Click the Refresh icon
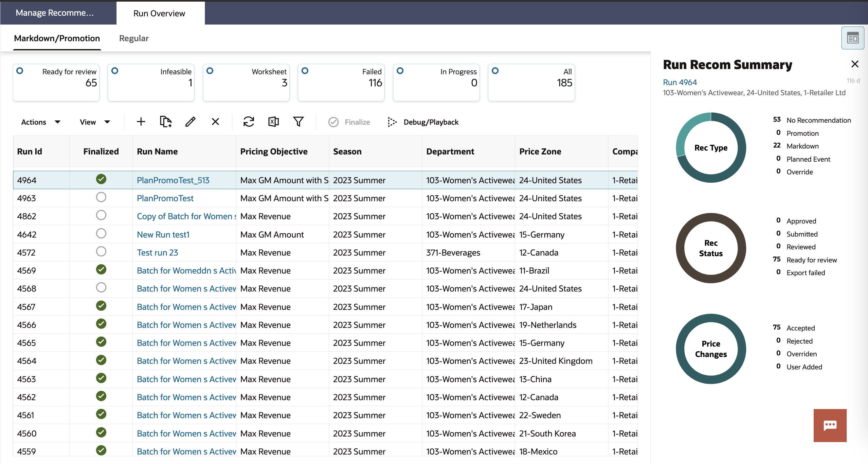The height and width of the screenshot is (464, 868). coord(249,122)
